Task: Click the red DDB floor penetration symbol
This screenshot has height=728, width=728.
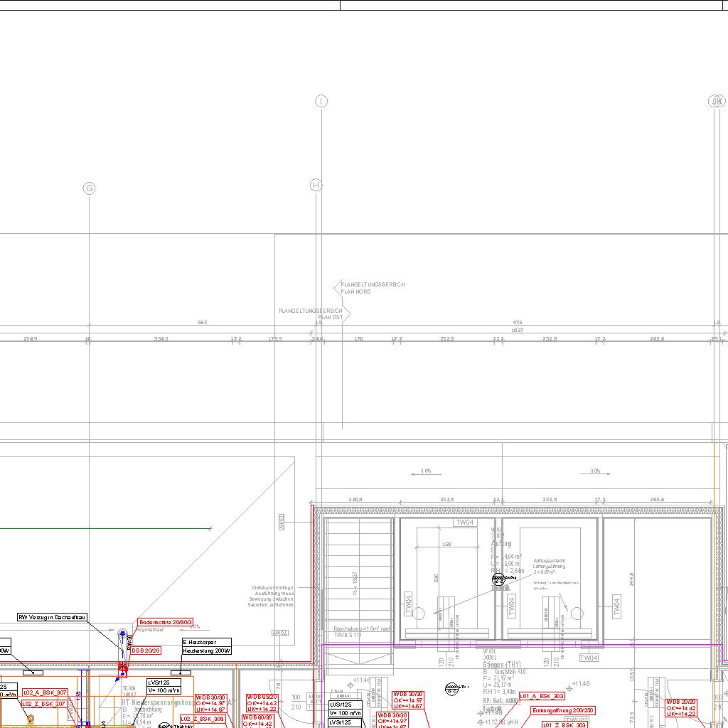Action: click(x=122, y=668)
